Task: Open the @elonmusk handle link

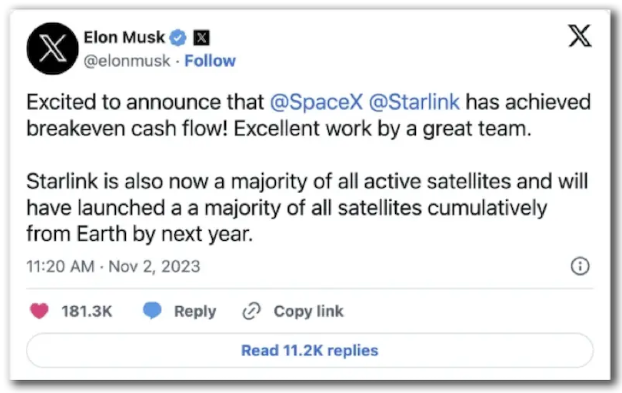Action: (127, 61)
